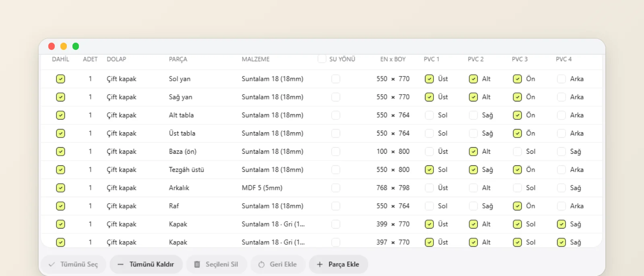Viewport: 644px width, 276px height.
Task: Uncheck PVC 2 Alt for Sağ yan
Action: pos(473,97)
